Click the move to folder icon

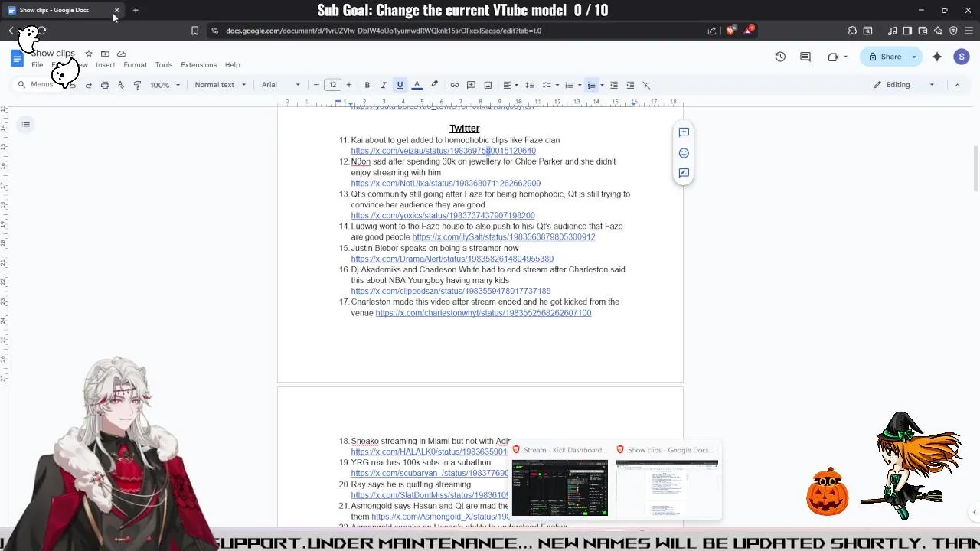105,54
